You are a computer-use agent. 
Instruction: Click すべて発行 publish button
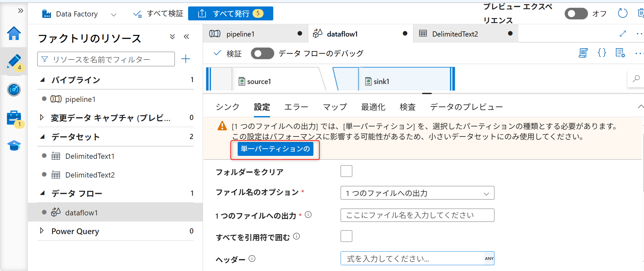tap(231, 13)
